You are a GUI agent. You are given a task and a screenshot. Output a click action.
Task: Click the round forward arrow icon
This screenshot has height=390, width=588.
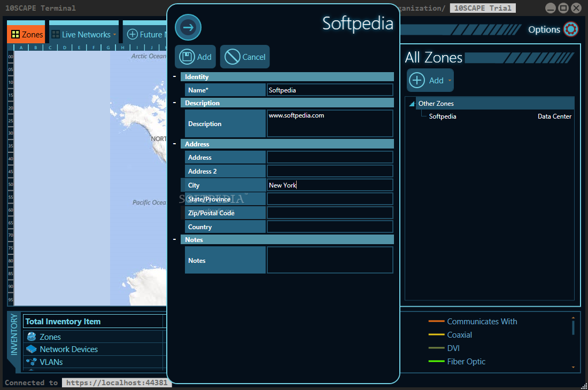point(188,27)
